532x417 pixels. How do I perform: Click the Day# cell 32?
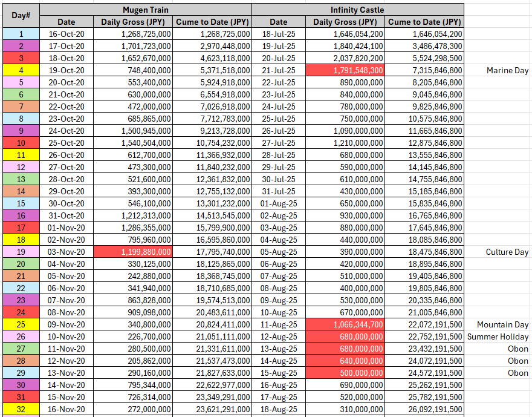(x=21, y=409)
